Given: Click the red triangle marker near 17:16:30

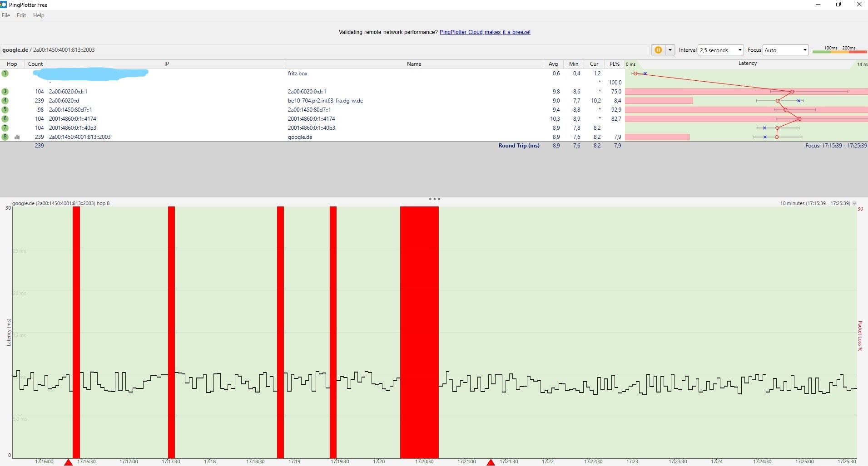Looking at the screenshot, I should point(68,462).
